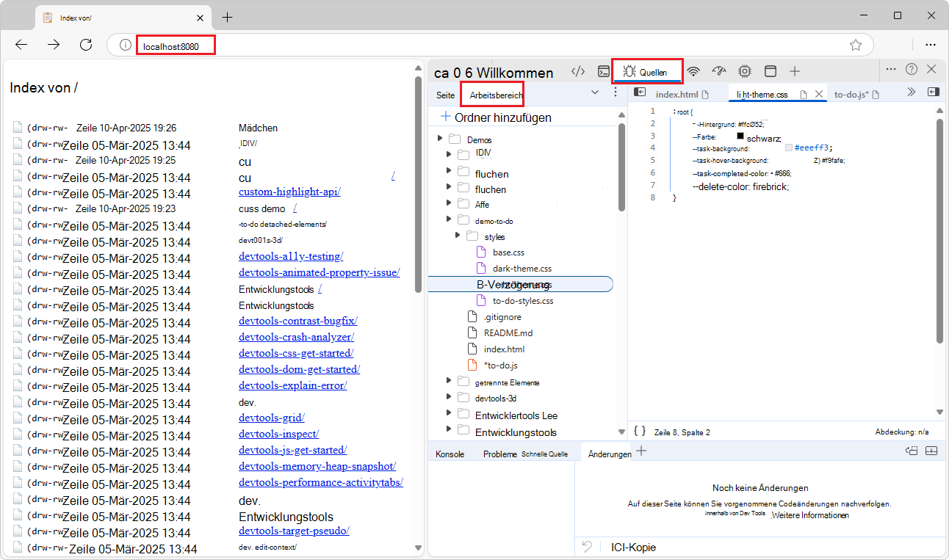Open the Application tool window icon

(770, 71)
